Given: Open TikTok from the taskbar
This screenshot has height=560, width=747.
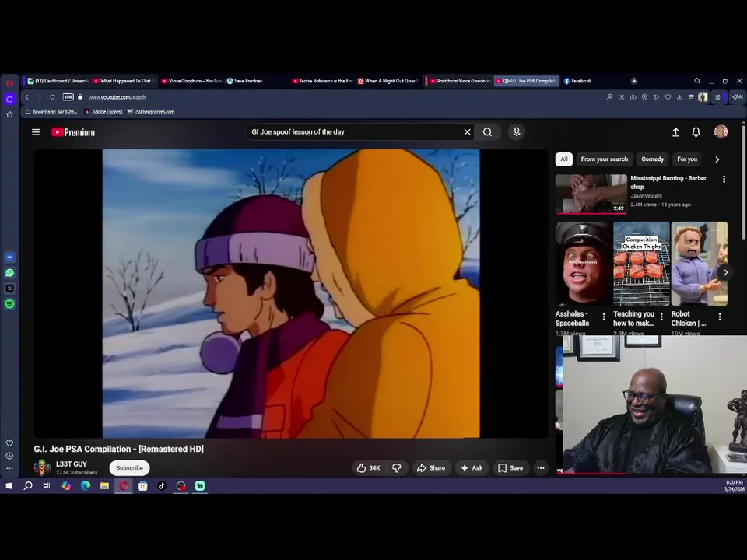Looking at the screenshot, I should [162, 486].
